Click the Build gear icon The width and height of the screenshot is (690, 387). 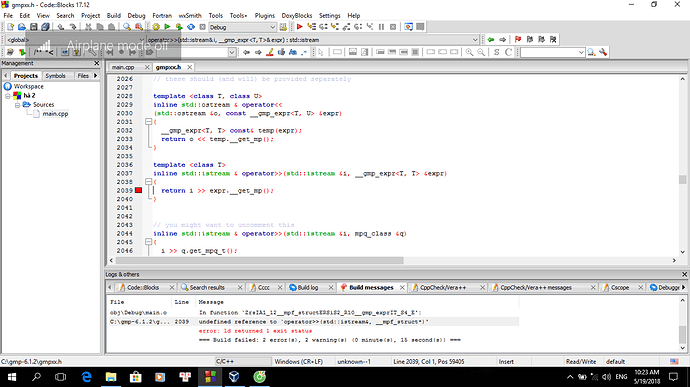[156, 27]
